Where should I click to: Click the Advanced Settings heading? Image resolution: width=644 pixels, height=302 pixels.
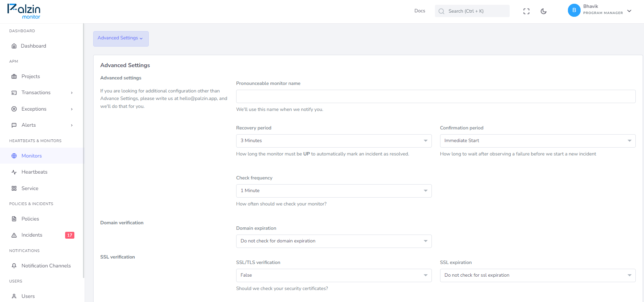pyautogui.click(x=125, y=65)
